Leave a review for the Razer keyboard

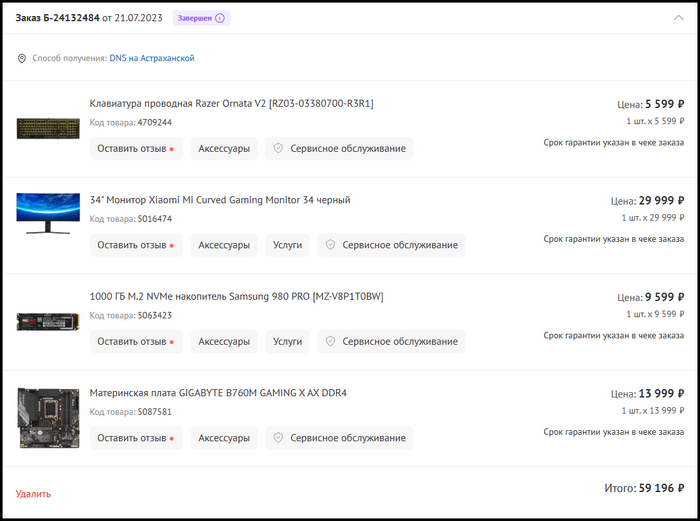point(136,149)
